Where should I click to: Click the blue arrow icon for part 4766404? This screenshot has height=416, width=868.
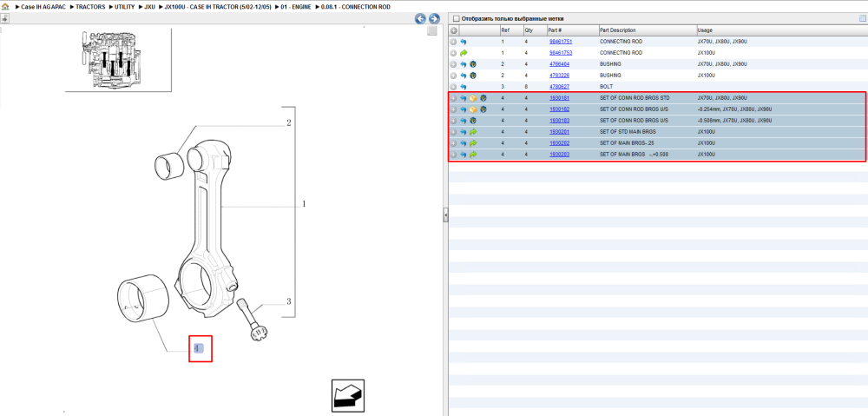[x=464, y=64]
